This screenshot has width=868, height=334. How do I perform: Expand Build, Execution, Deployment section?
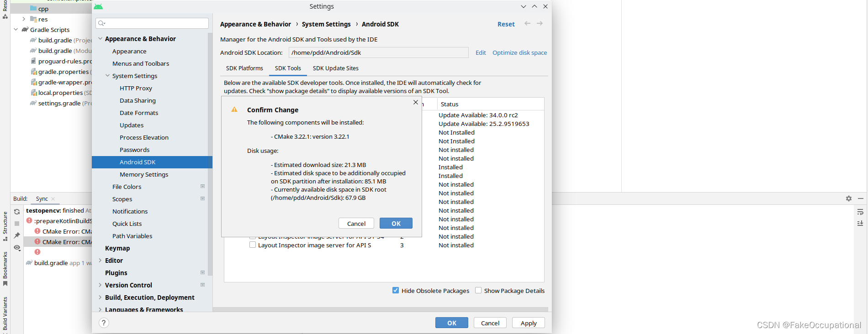coord(100,297)
